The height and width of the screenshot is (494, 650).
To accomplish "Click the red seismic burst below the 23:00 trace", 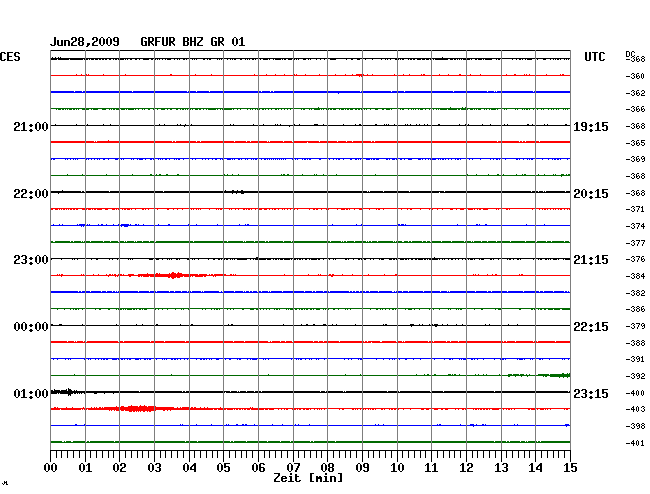I will pyautogui.click(x=174, y=275).
